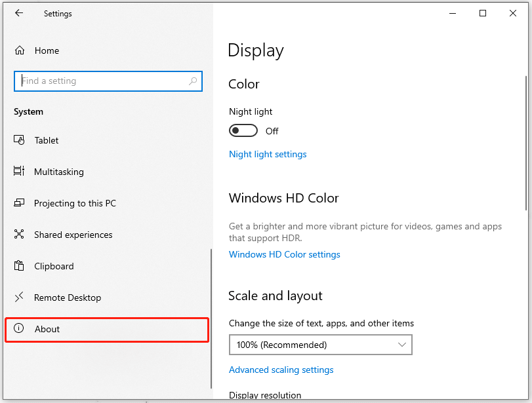The image size is (532, 403).
Task: Open Windows HD Color settings link
Action: click(x=284, y=254)
